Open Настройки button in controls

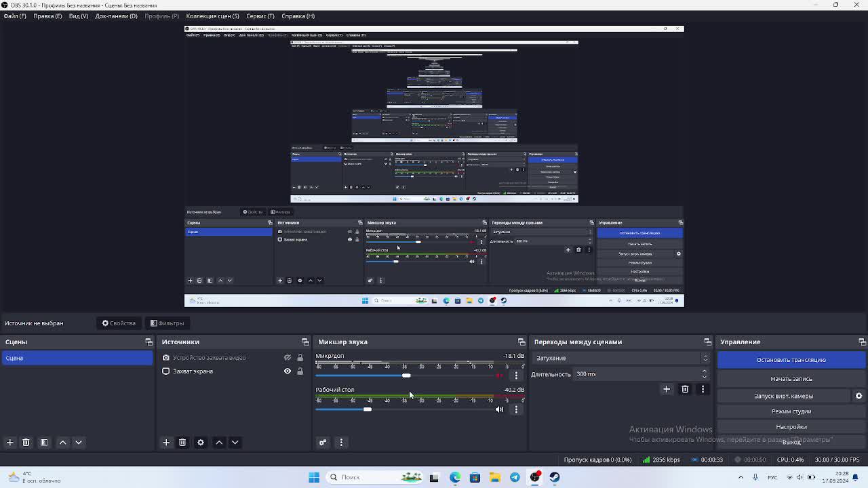[791, 427]
